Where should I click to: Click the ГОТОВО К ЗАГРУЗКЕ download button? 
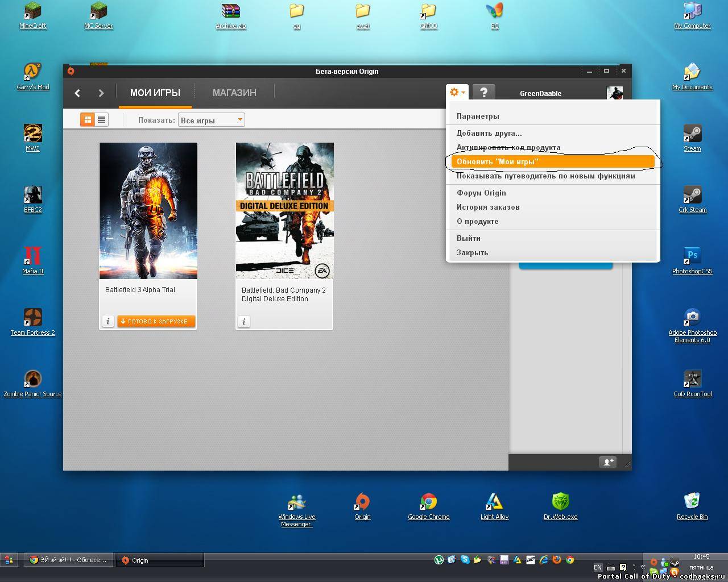tap(156, 321)
